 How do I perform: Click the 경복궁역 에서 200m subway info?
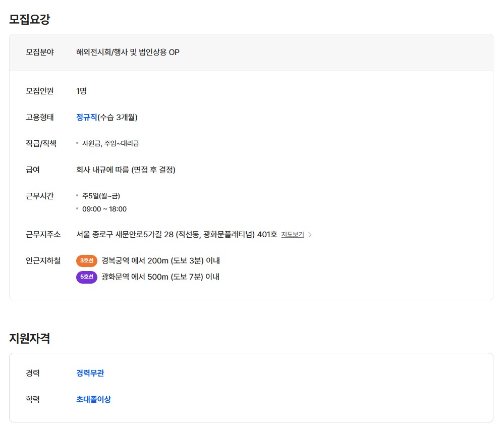tap(160, 261)
